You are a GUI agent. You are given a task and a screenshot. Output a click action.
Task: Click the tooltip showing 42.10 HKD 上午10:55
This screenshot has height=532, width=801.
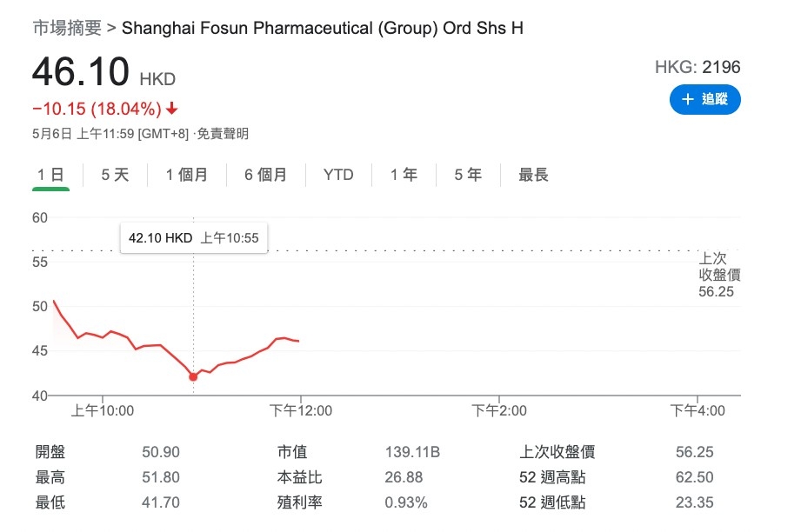pyautogui.click(x=193, y=236)
